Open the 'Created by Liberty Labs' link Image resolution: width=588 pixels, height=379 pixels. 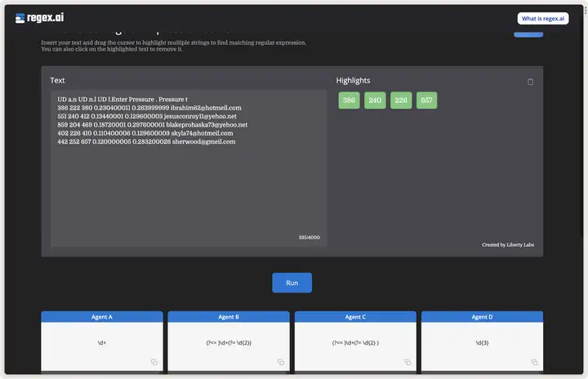pos(507,245)
